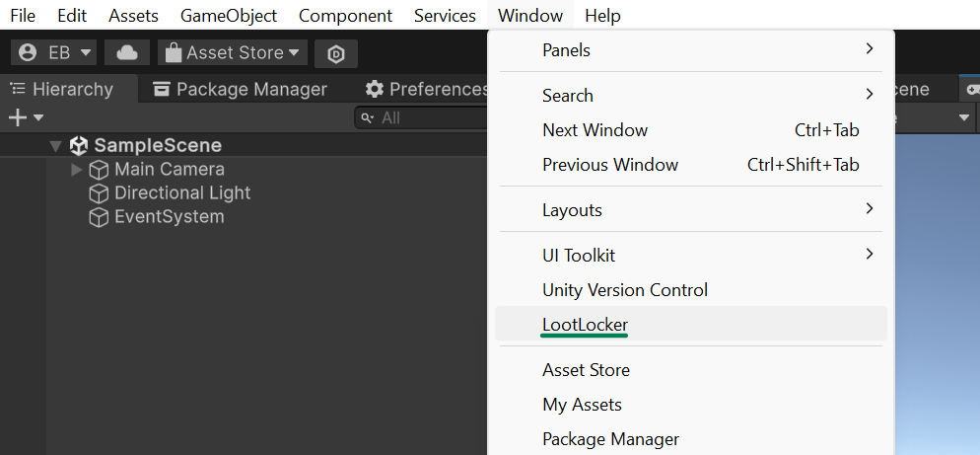Open the Asset Store dropdown button
The image size is (980, 455).
(233, 52)
